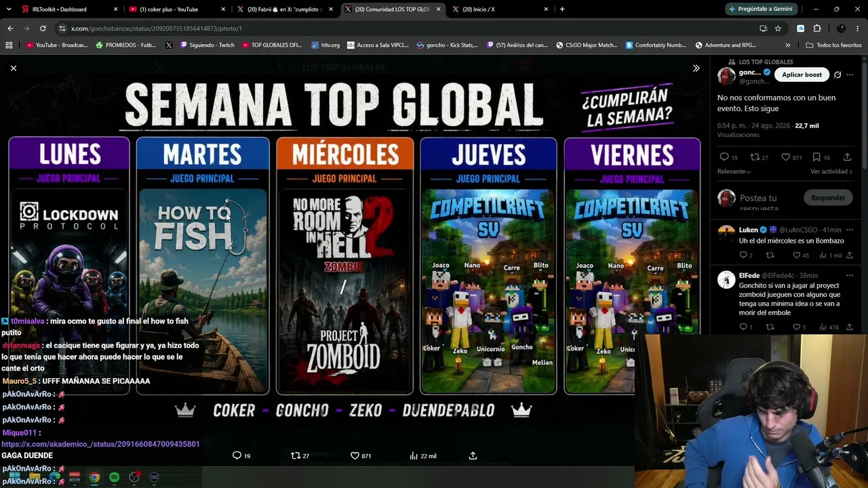Click the reply icon with 19 in the side panel
Viewport: 868px width, 488px height.
pyautogui.click(x=724, y=157)
